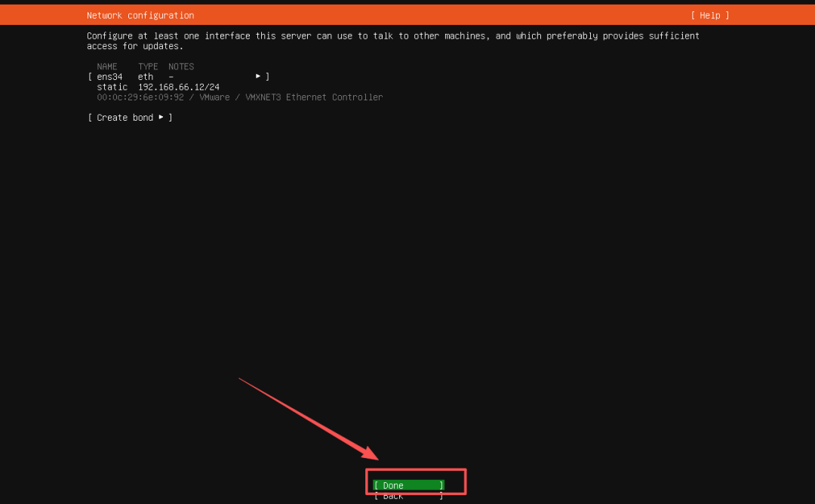
Task: Click the VMware vendor label
Action: 214,97
